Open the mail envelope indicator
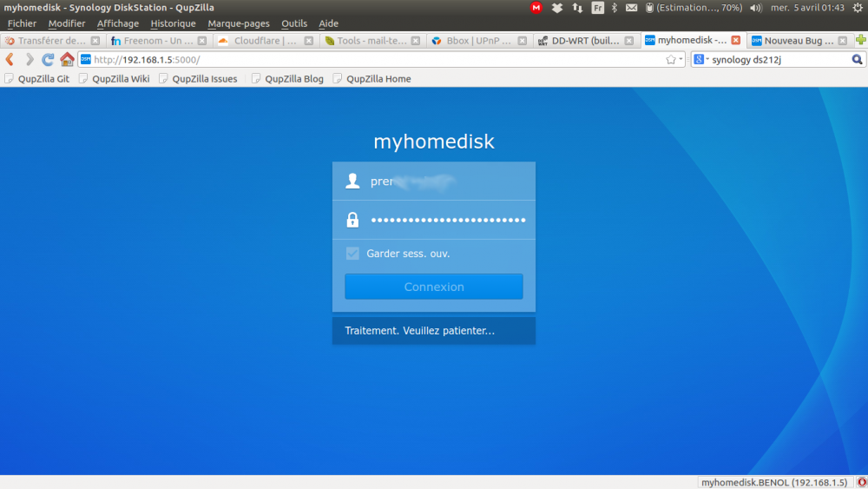 [632, 8]
